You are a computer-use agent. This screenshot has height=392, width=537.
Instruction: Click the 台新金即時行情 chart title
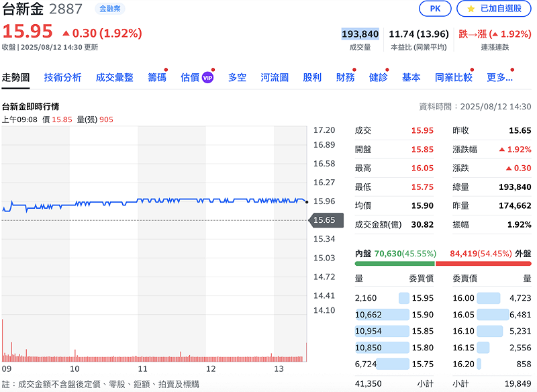30,107
